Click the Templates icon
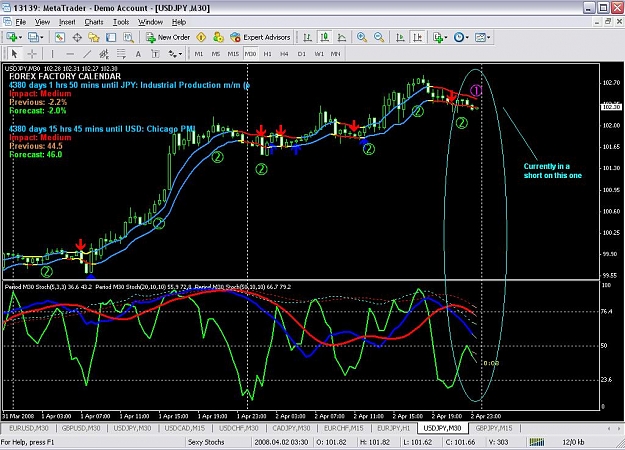Image resolution: width=625 pixels, height=450 pixels. coord(480,37)
